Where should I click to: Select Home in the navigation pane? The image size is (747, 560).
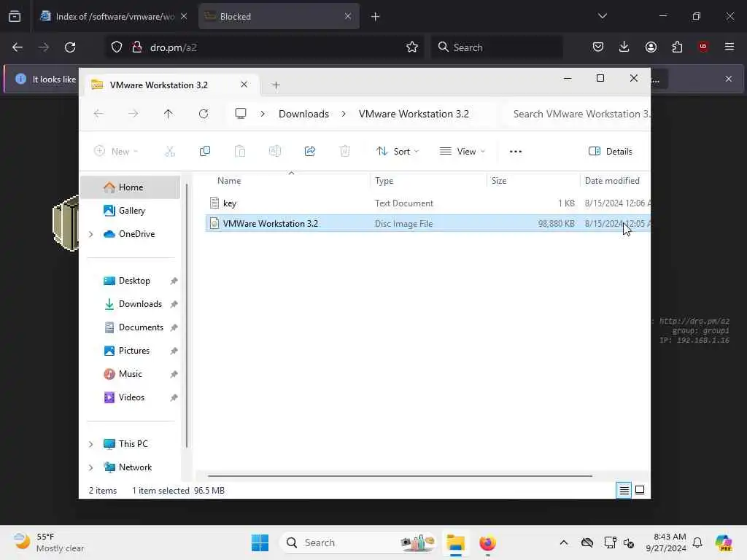pyautogui.click(x=130, y=187)
